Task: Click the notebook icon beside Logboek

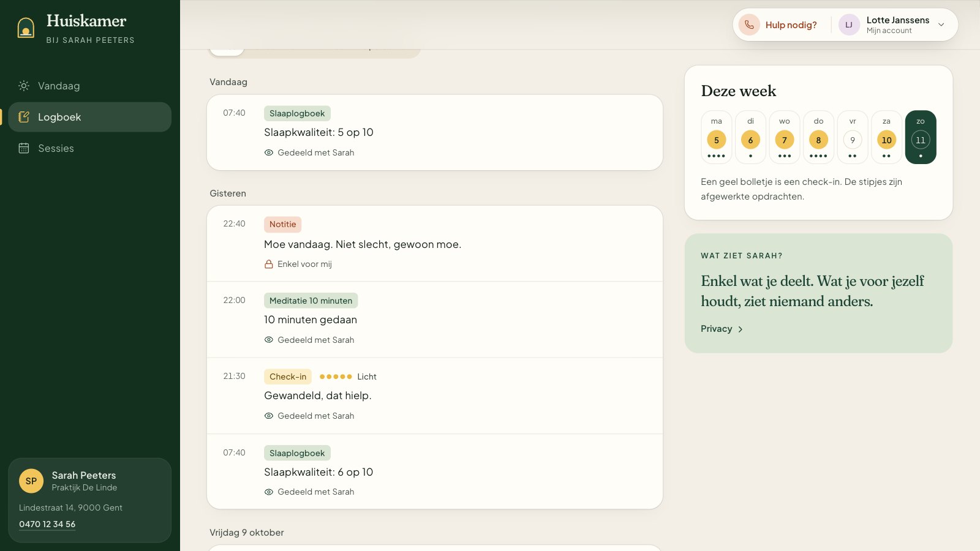Action: (x=24, y=117)
